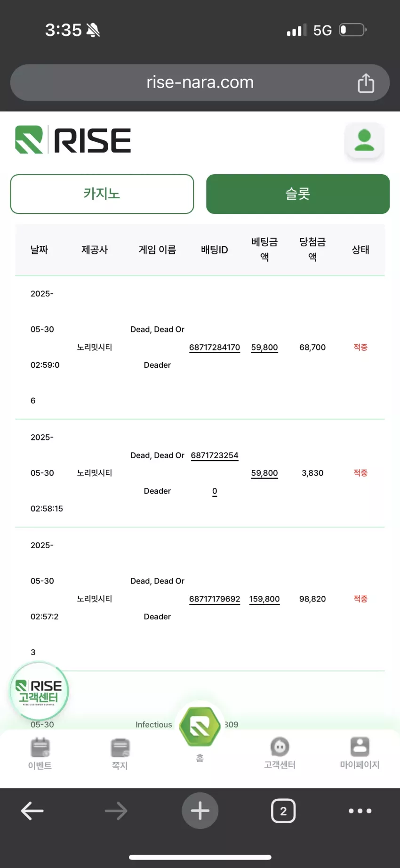The height and width of the screenshot is (868, 400).
Task: Tap the share icon in address bar
Action: [366, 83]
